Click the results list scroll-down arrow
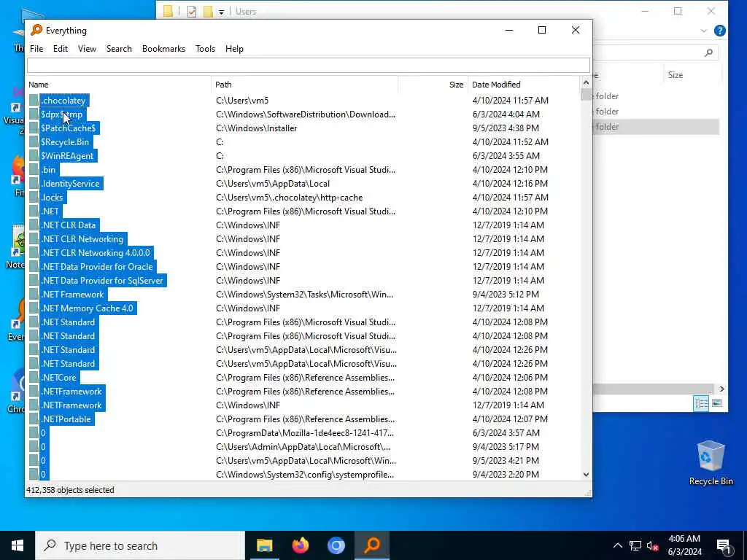The height and width of the screenshot is (560, 747). point(586,474)
